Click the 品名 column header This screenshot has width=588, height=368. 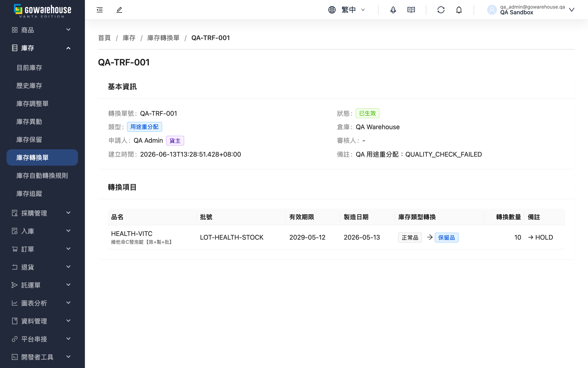point(152,217)
